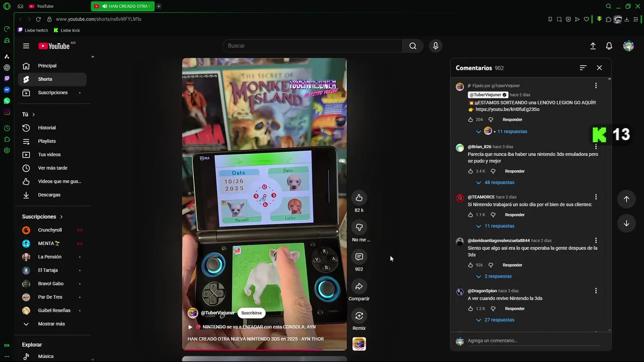Open options menu for DragonSpion comment
644x362 pixels.
click(596, 291)
